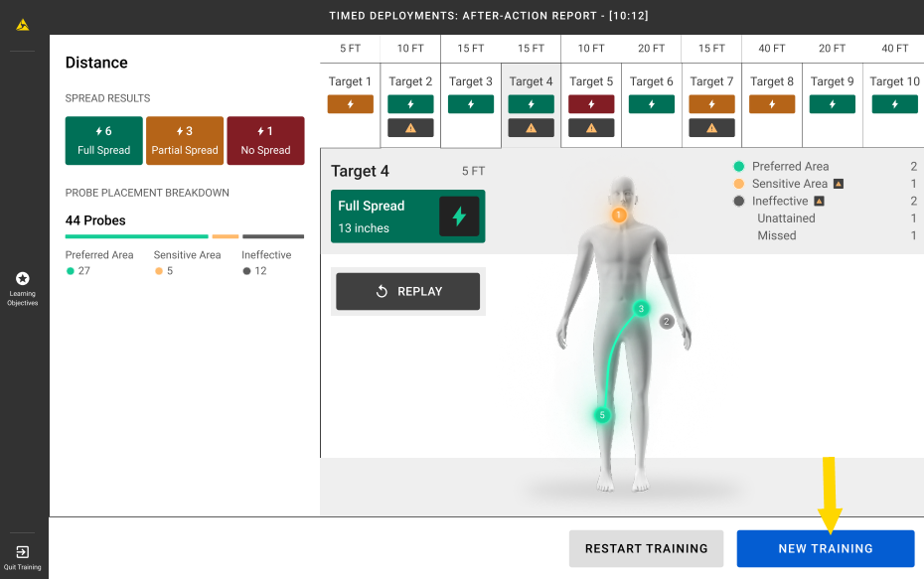The image size is (924, 579).
Task: Switch to the Target 6 tab
Action: point(651,81)
